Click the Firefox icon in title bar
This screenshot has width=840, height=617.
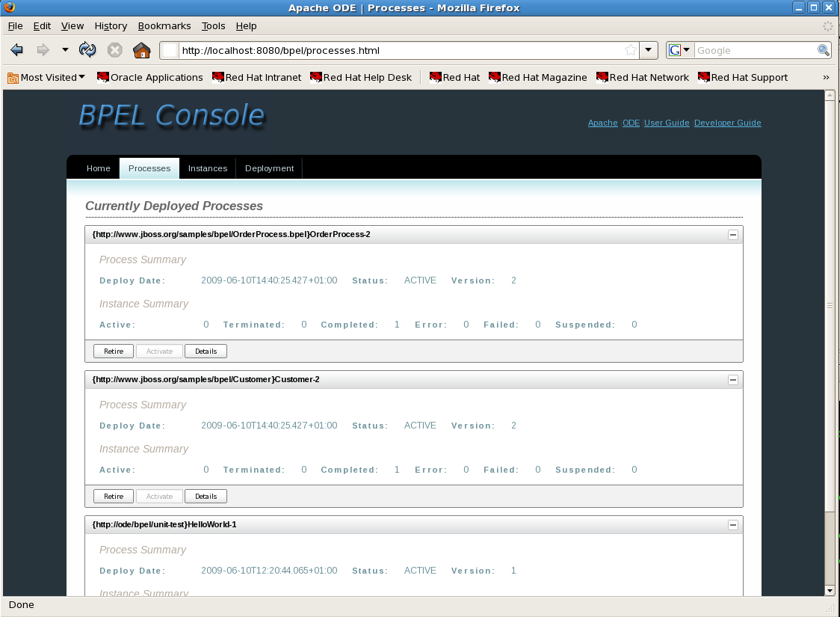pyautogui.click(x=10, y=7)
